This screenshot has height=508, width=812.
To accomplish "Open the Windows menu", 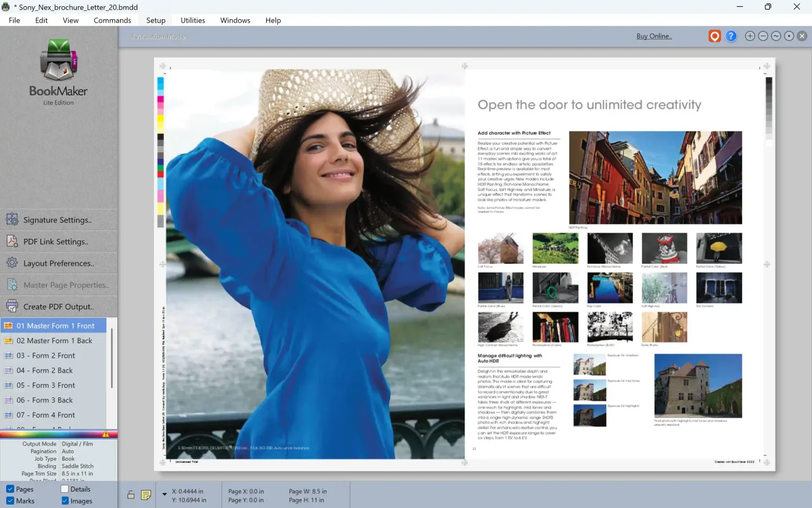I will coord(235,20).
